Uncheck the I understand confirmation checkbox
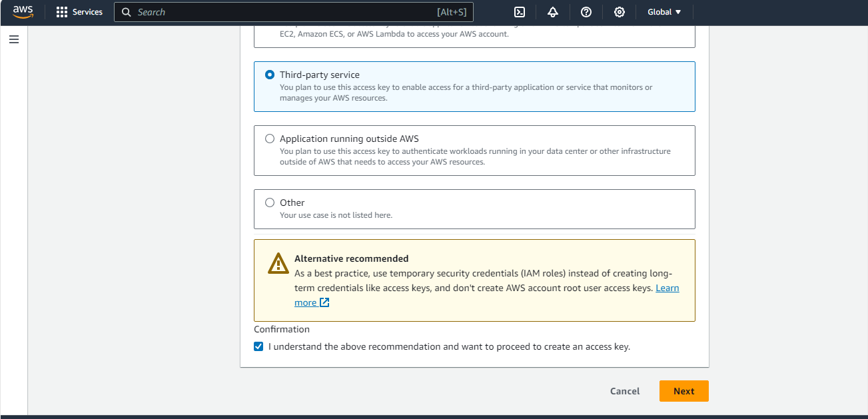 (x=258, y=346)
